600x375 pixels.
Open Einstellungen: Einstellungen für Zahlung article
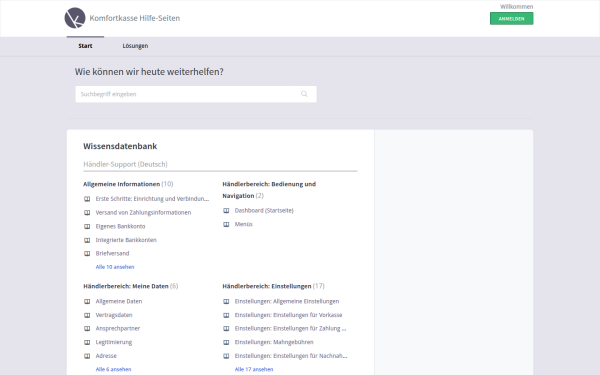tap(290, 328)
